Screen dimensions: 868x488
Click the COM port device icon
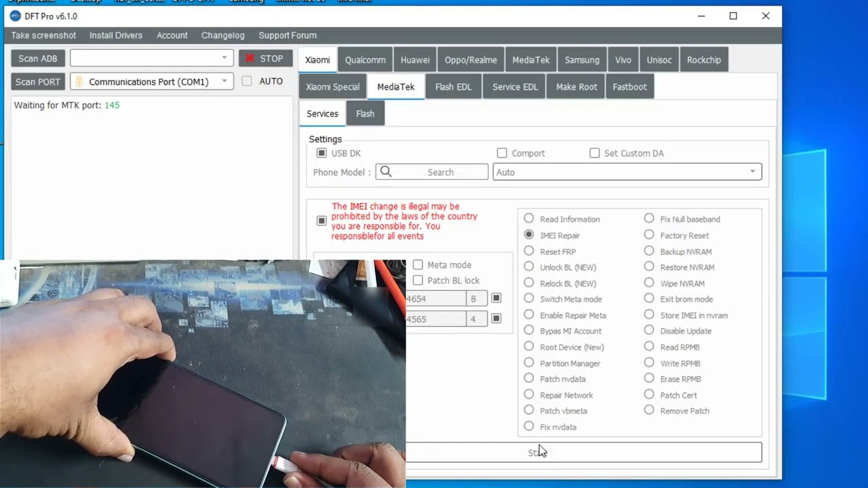coord(79,81)
